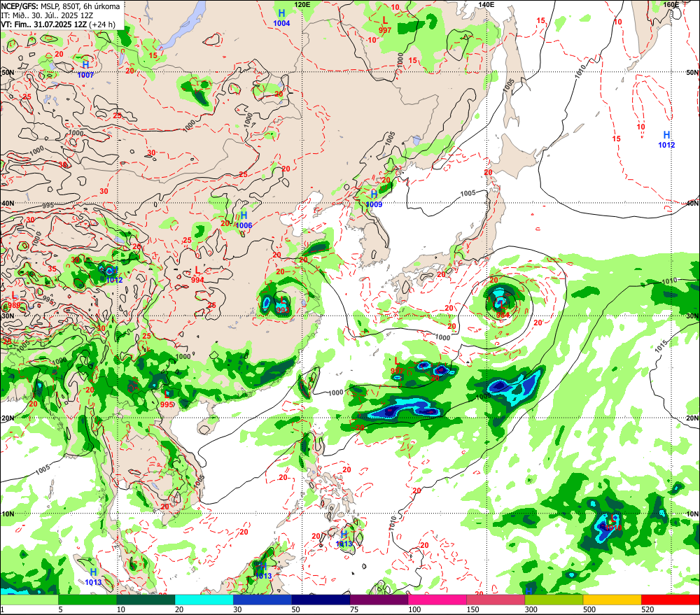The image size is (700, 615).
Task: Click the rose 150–300 mm legend swatch
Action: tap(496, 600)
